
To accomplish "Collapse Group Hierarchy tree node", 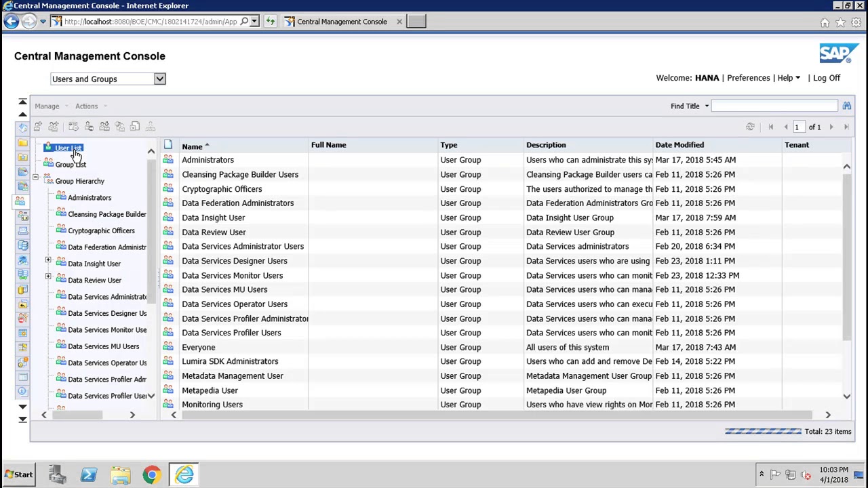I will 35,178.
